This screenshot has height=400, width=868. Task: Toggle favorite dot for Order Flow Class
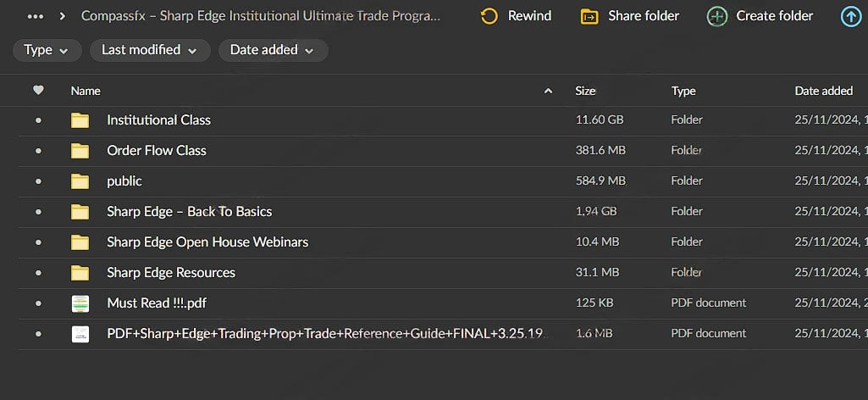(x=38, y=151)
